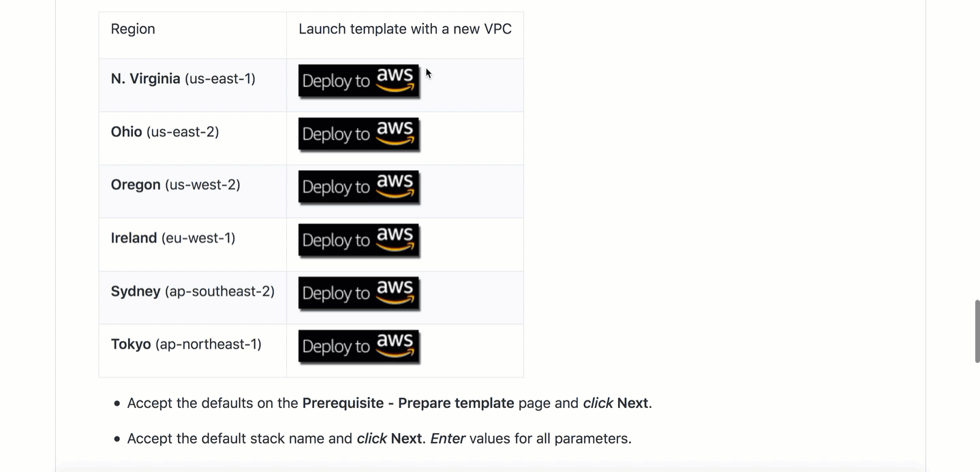Launch the N. Virginia Deploy to AWS button
The image size is (980, 472).
point(359,82)
